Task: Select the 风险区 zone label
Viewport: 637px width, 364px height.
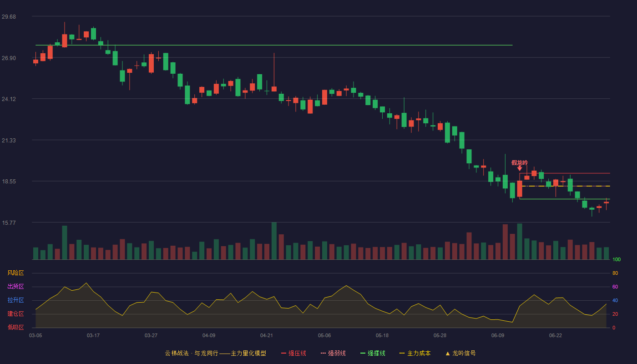Action: [16, 273]
